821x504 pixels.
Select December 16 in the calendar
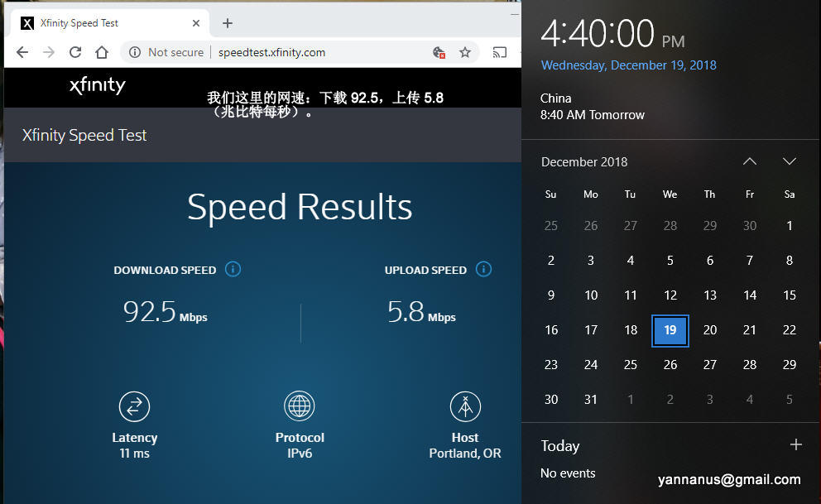(551, 330)
